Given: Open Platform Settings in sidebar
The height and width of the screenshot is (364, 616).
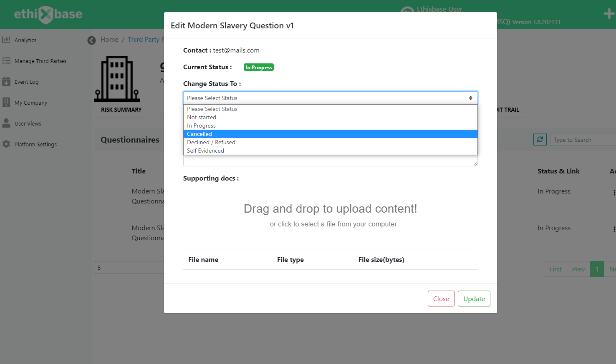Looking at the screenshot, I should [35, 144].
